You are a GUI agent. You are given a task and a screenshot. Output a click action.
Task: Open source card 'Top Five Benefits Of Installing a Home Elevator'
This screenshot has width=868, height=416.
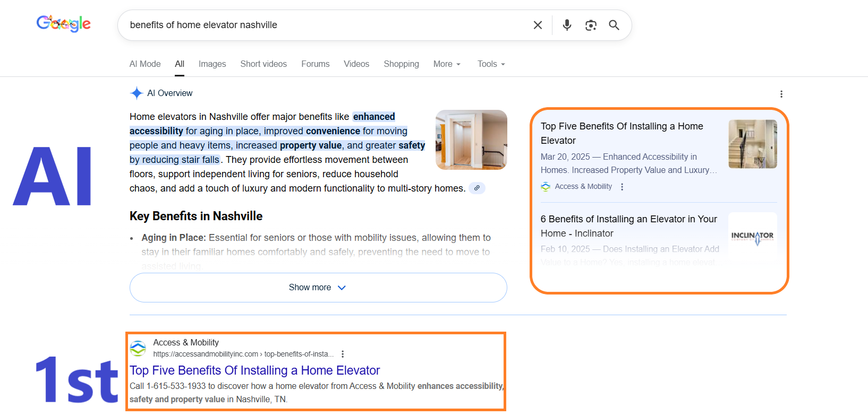(x=622, y=133)
